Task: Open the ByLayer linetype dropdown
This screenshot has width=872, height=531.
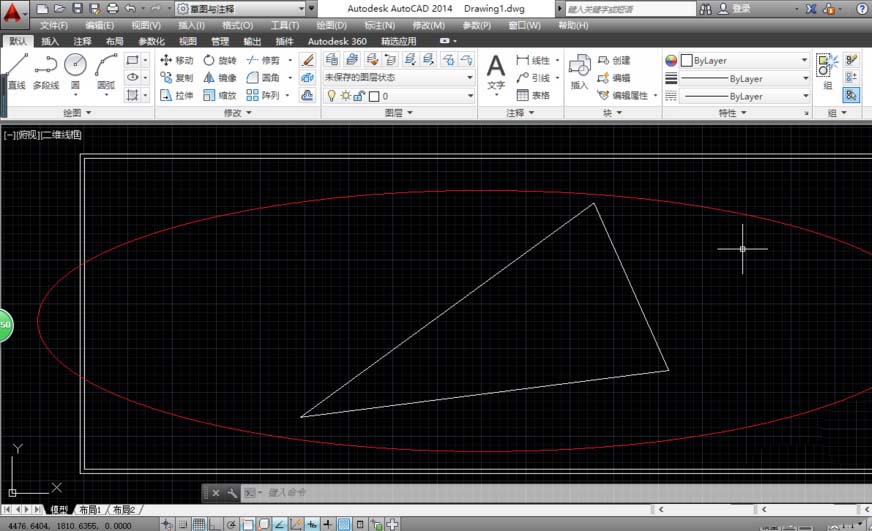Action: [x=745, y=96]
